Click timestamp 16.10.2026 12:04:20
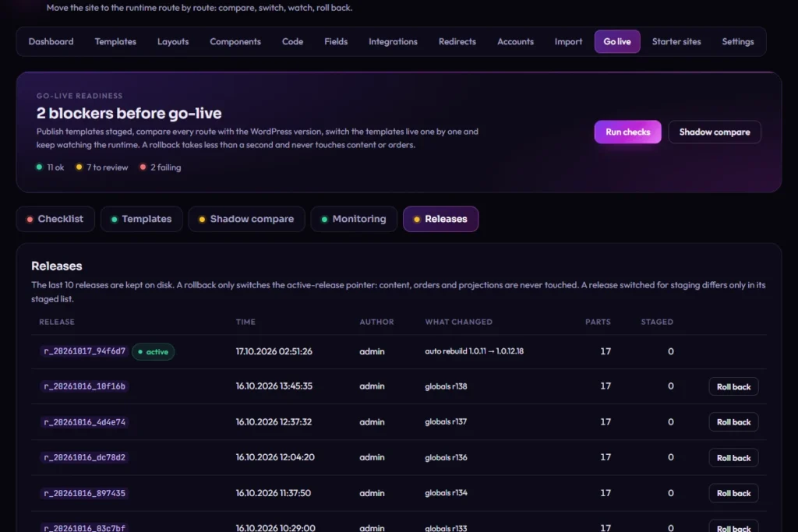 (275, 458)
